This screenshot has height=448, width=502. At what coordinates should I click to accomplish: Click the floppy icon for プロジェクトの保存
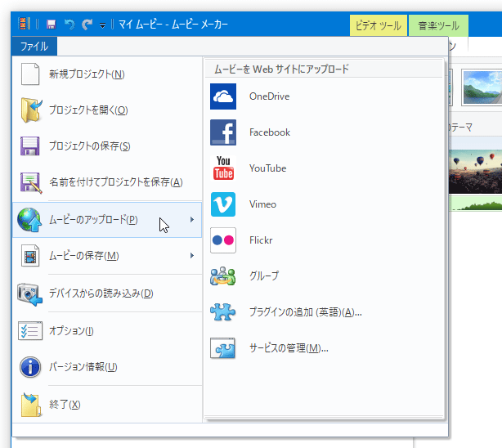[30, 146]
